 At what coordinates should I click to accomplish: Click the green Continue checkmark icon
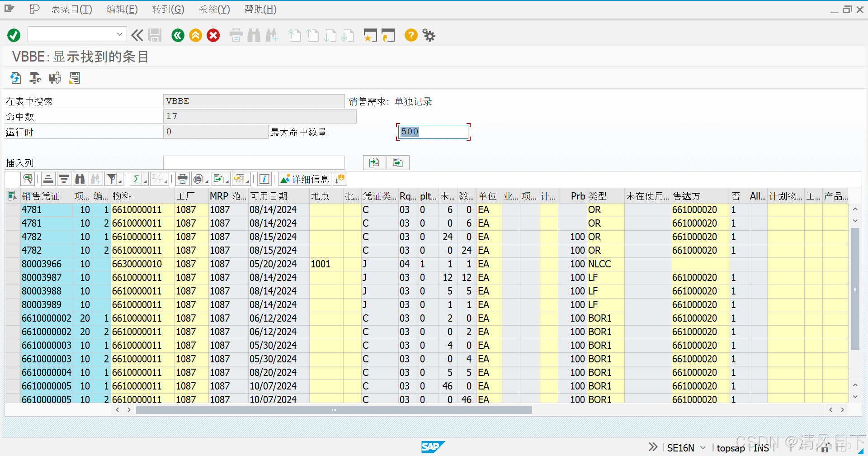[x=13, y=35]
